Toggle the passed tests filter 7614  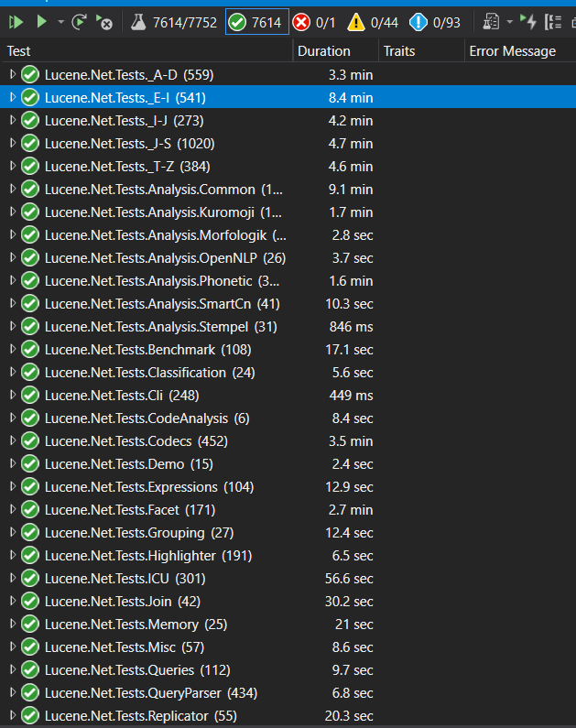[256, 22]
